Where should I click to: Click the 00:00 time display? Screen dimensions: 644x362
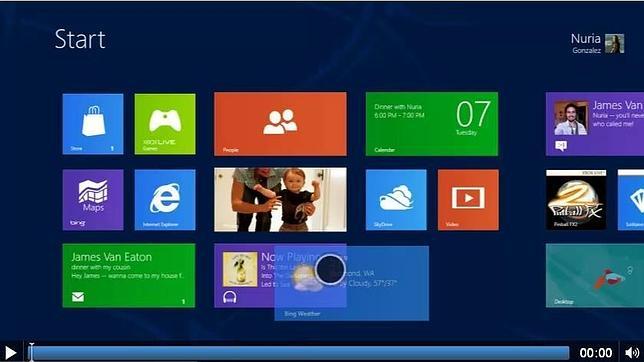click(596, 353)
